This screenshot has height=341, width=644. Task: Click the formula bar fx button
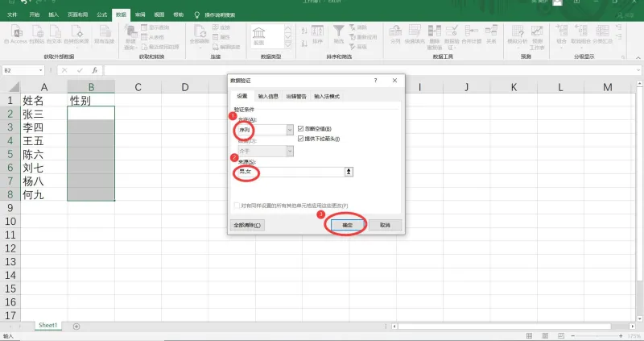point(94,70)
